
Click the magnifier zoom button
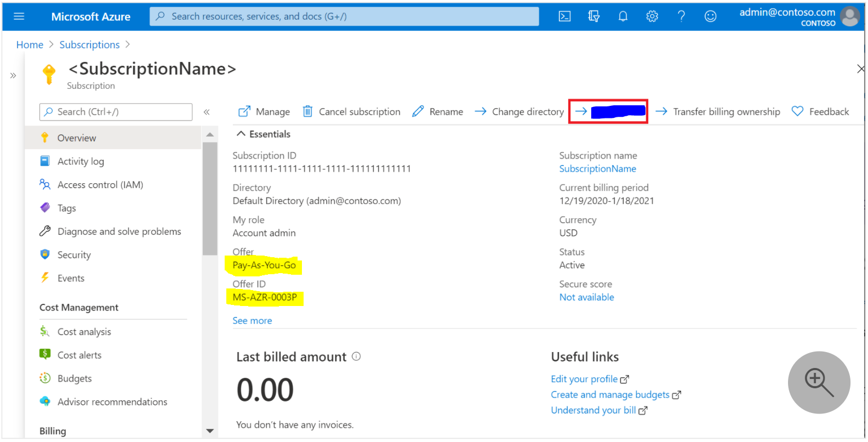(819, 382)
